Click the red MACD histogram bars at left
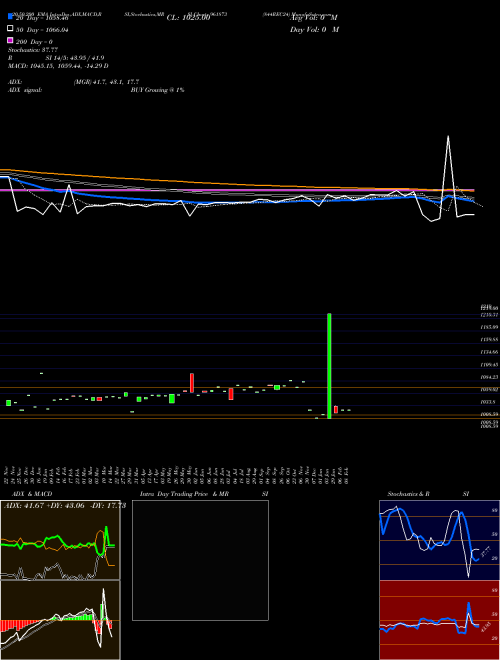This screenshot has height=660, width=500. (x=15, y=625)
